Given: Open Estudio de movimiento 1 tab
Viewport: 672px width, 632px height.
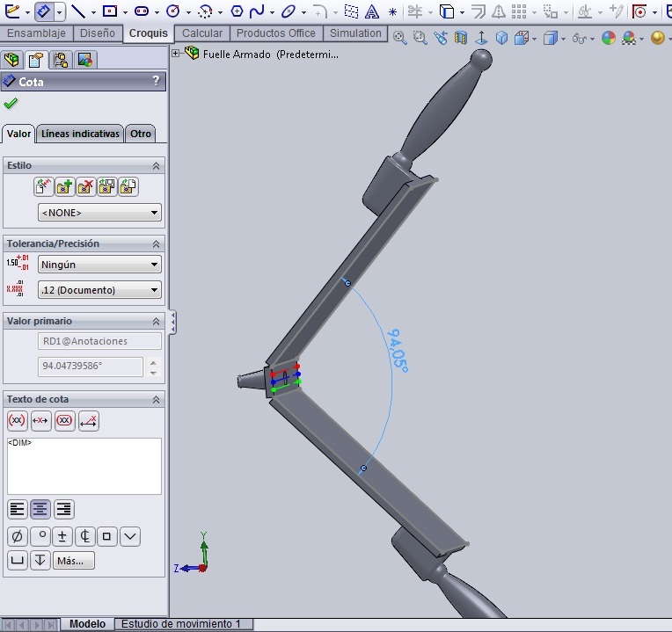Looking at the screenshot, I should 184,624.
